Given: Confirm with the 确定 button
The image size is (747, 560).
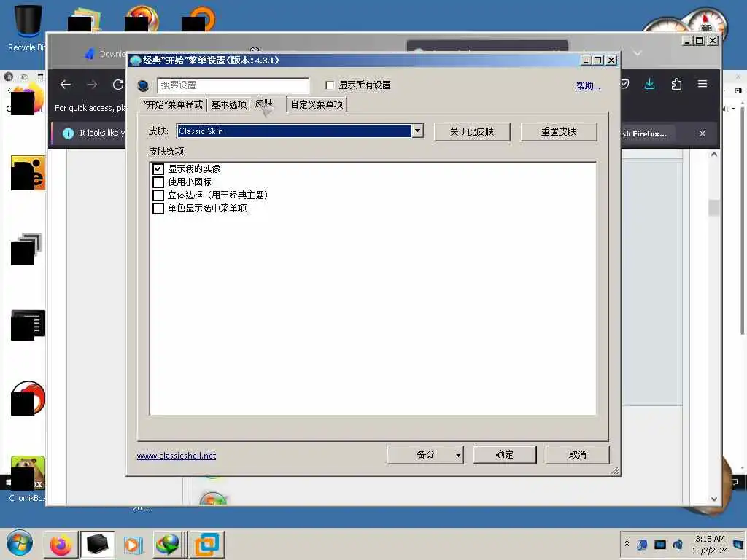Looking at the screenshot, I should pos(504,455).
